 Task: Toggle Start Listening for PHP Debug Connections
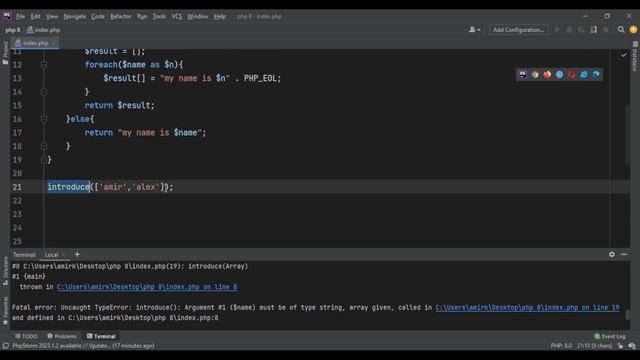593,30
